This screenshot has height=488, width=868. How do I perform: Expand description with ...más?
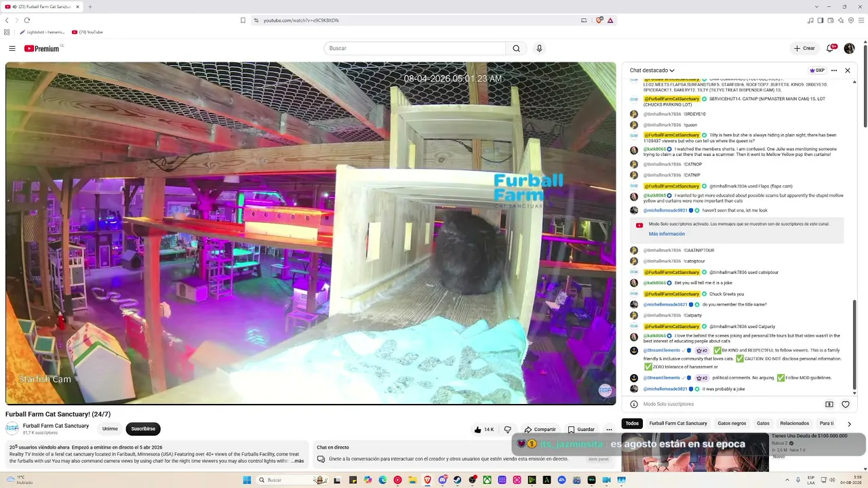(x=298, y=461)
